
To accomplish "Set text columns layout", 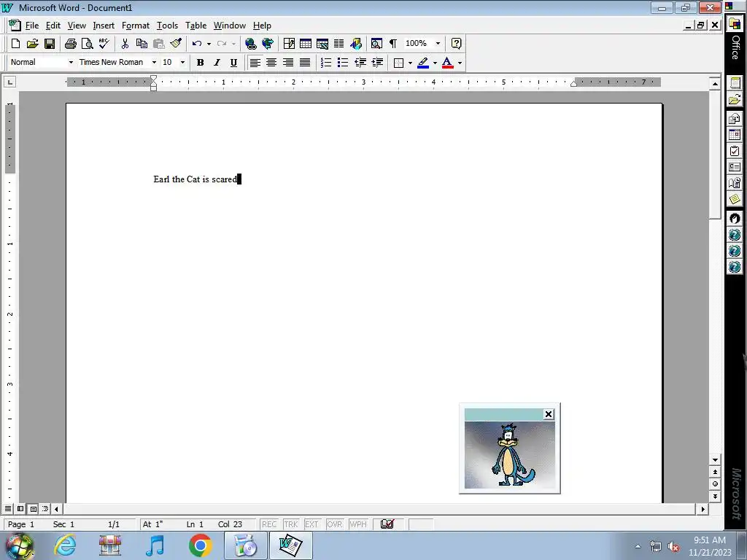I will (338, 44).
